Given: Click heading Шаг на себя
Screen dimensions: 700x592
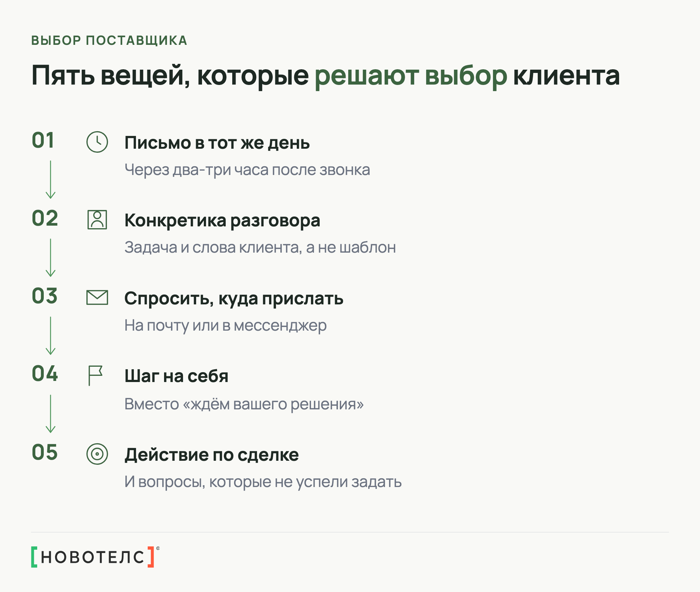Looking at the screenshot, I should 176,376.
